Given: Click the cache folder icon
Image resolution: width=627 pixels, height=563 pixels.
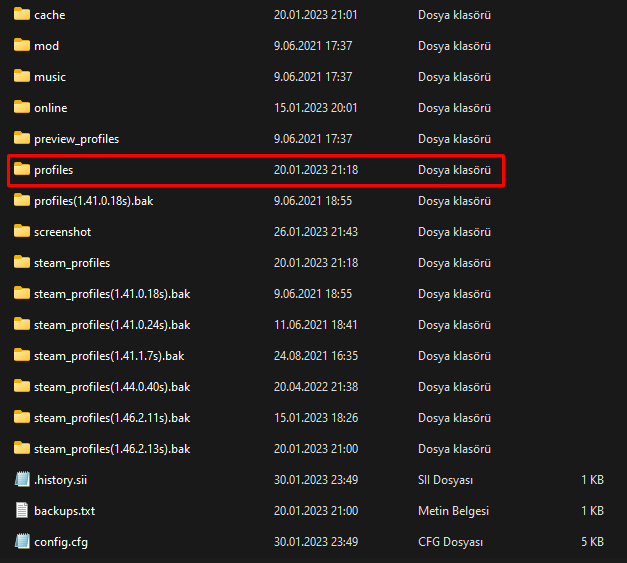Looking at the screenshot, I should [x=22, y=14].
